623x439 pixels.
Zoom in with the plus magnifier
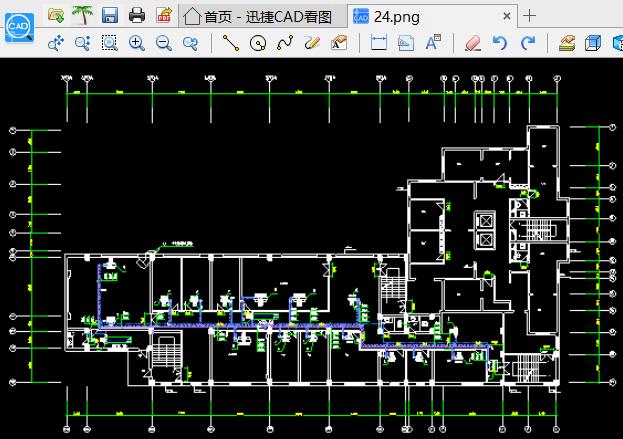(x=137, y=43)
